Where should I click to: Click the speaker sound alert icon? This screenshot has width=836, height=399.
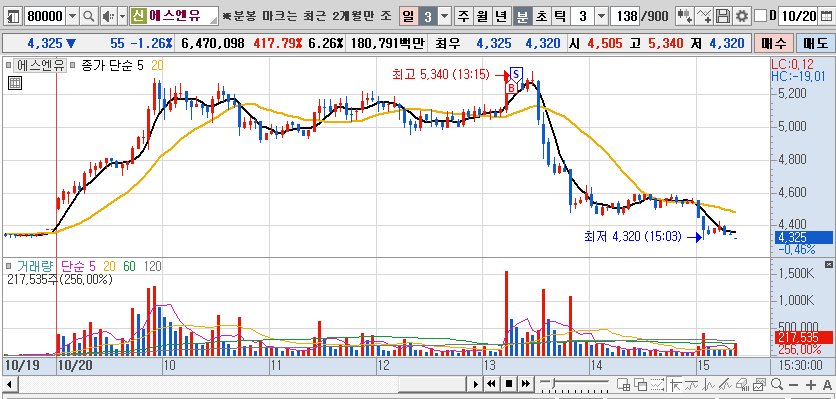click(x=108, y=17)
